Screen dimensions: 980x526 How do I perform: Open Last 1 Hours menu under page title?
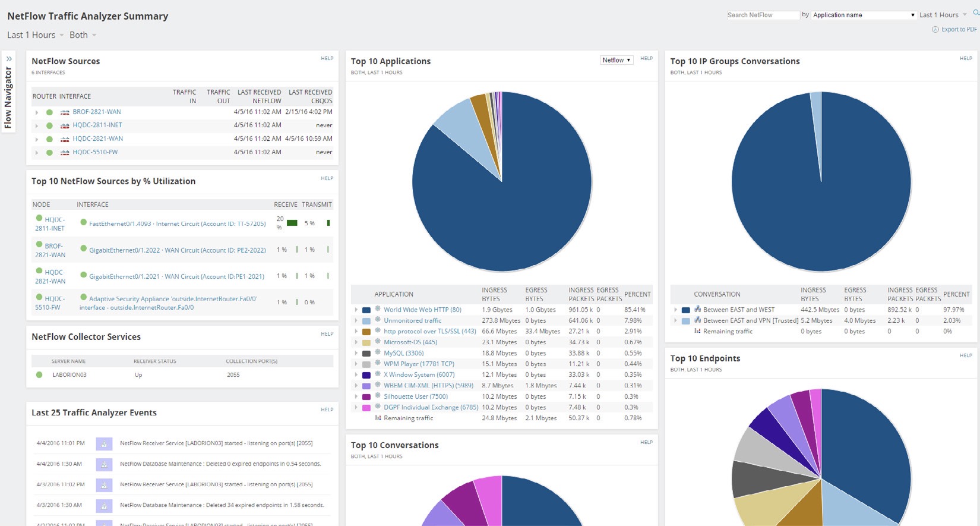35,35
